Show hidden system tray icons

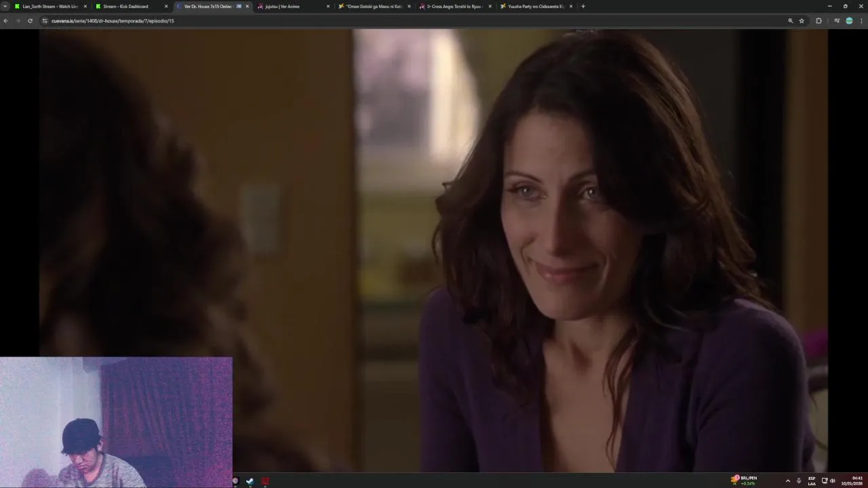click(x=787, y=481)
